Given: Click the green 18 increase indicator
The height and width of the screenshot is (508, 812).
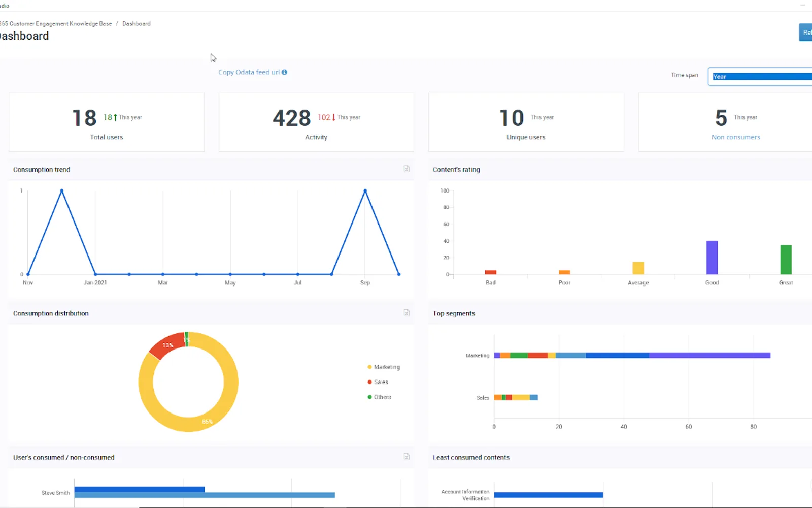Looking at the screenshot, I should pyautogui.click(x=110, y=117).
